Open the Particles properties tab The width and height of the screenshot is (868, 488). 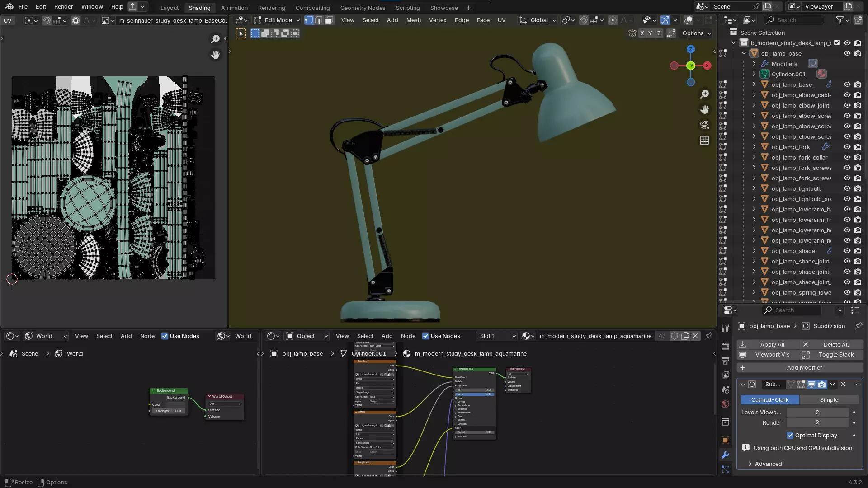tap(725, 469)
